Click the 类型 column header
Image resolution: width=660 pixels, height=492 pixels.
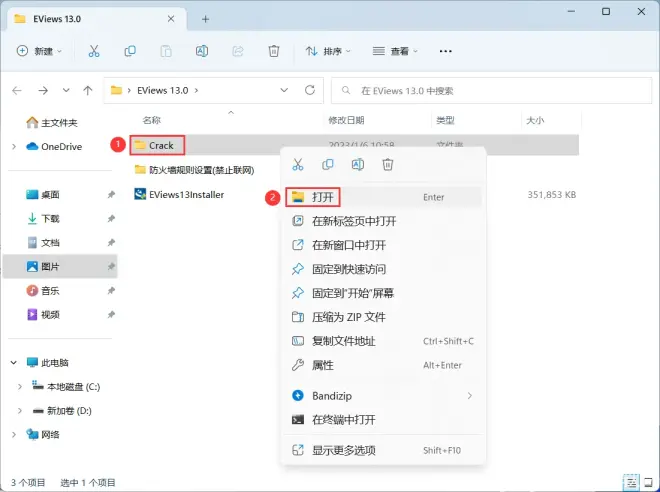point(445,120)
